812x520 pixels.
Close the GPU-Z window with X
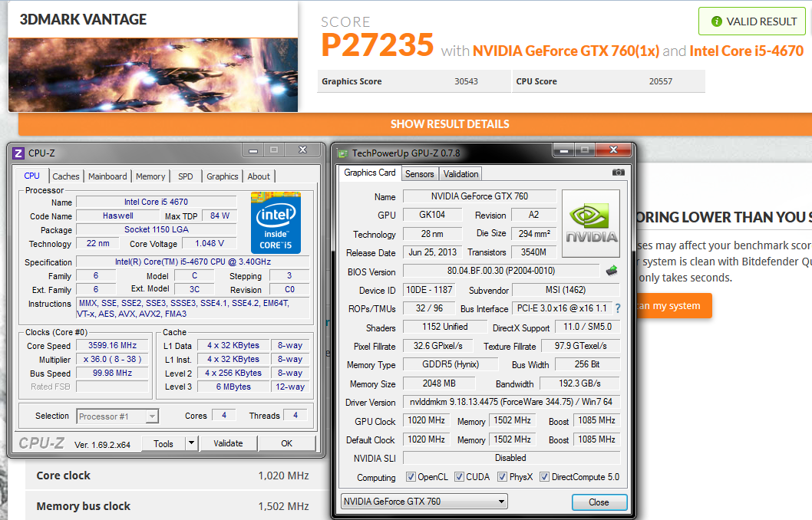(614, 150)
